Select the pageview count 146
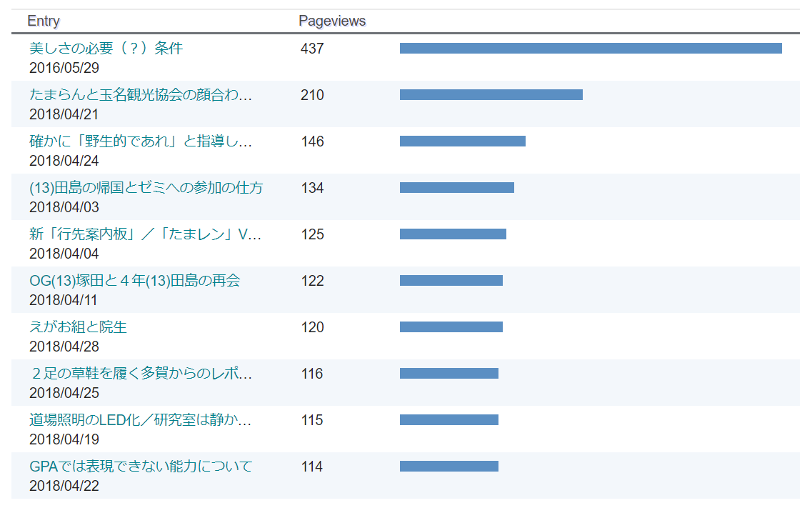The image size is (812, 508). 312,141
